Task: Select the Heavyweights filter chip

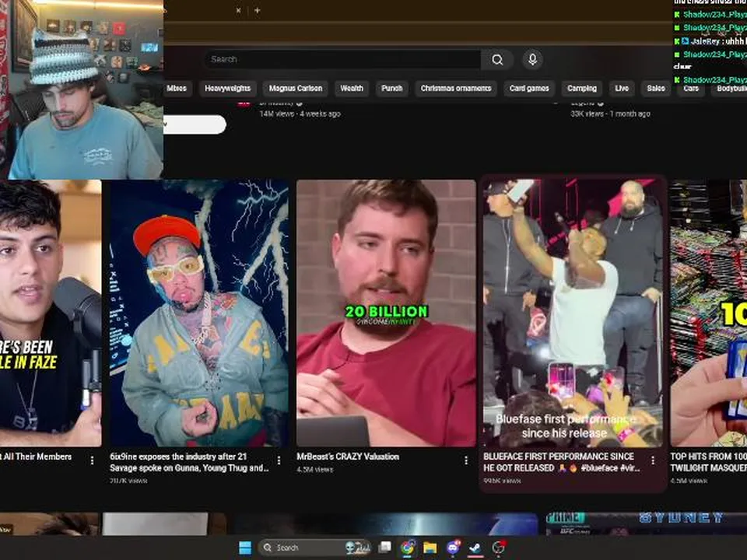Action: click(228, 88)
